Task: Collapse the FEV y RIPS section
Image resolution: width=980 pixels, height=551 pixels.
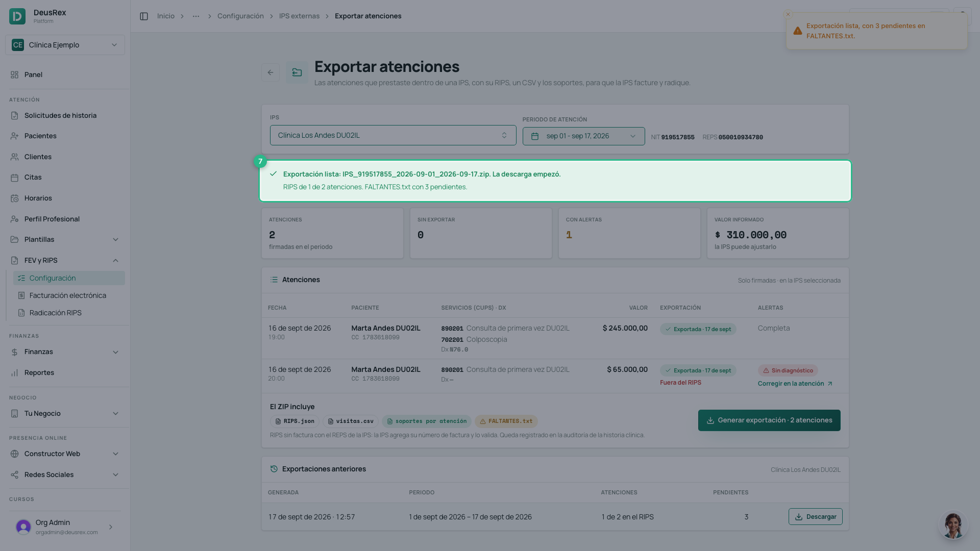Action: [65, 261]
